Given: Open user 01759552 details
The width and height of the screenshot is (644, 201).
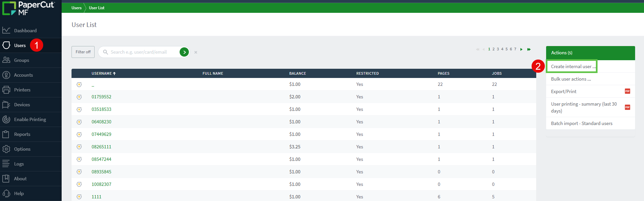Looking at the screenshot, I should pyautogui.click(x=102, y=97).
